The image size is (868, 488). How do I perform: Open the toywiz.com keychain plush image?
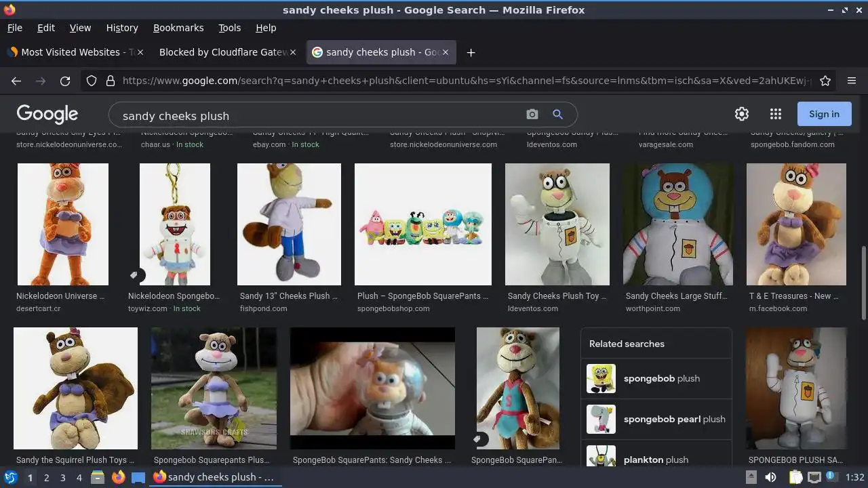[x=175, y=224]
